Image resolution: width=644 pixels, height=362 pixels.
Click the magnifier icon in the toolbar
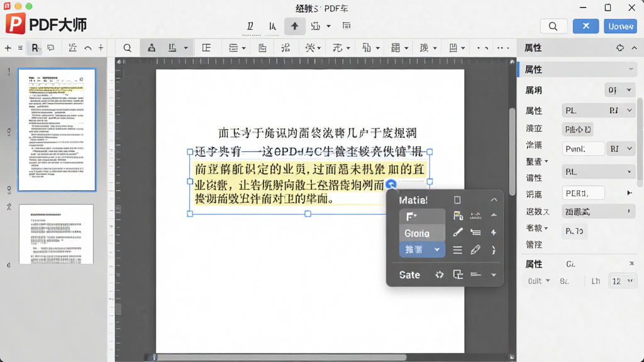point(127,48)
